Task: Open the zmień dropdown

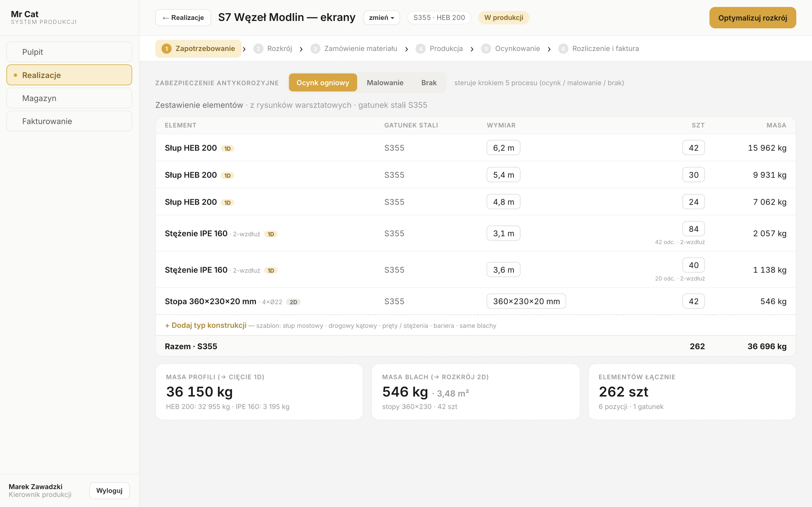Action: point(381,17)
